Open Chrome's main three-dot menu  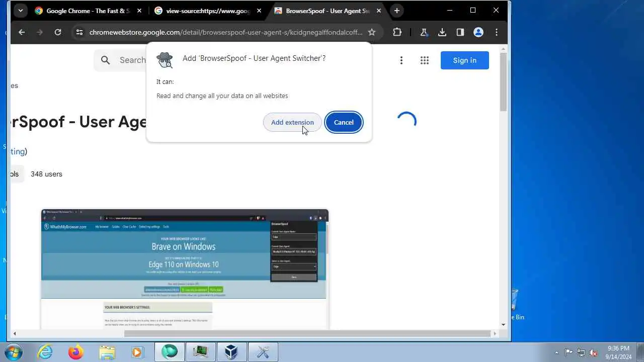tap(497, 32)
